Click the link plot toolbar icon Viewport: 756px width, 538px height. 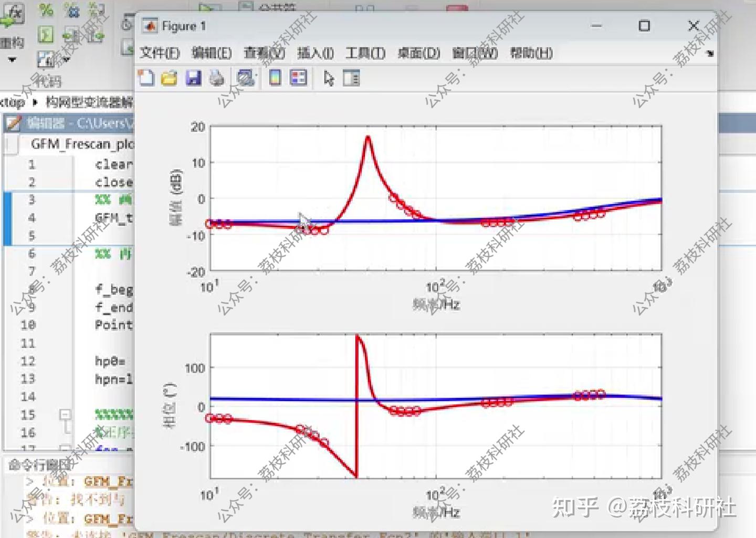pyautogui.click(x=245, y=78)
